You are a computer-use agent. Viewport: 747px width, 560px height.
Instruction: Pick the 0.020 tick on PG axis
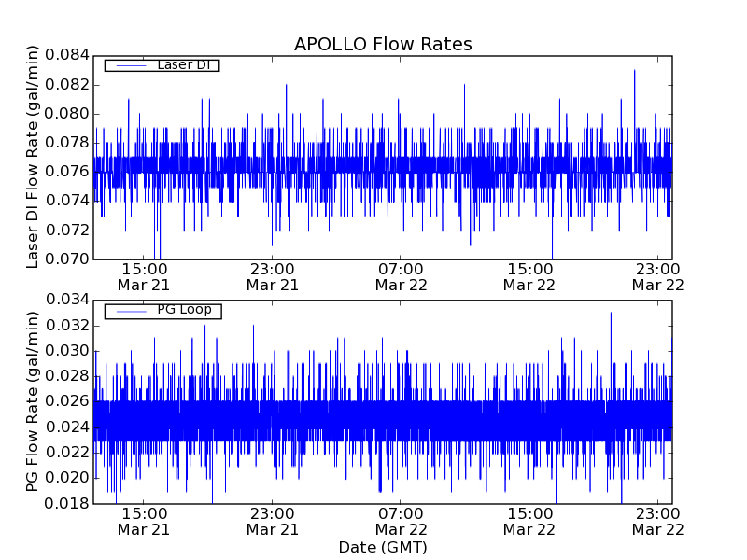click(x=67, y=478)
